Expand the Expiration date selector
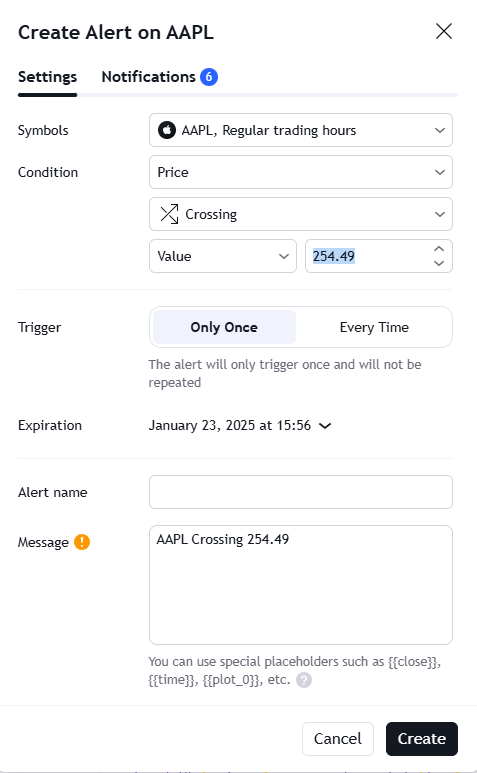 point(240,425)
